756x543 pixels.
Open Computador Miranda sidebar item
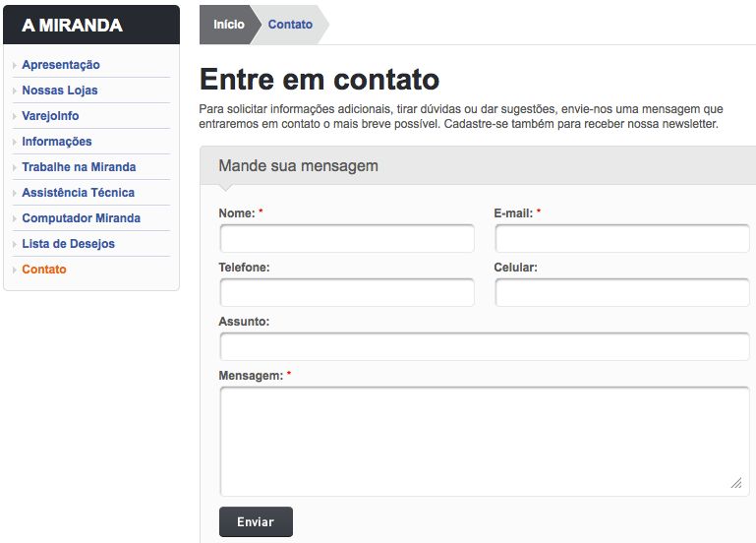coord(81,218)
